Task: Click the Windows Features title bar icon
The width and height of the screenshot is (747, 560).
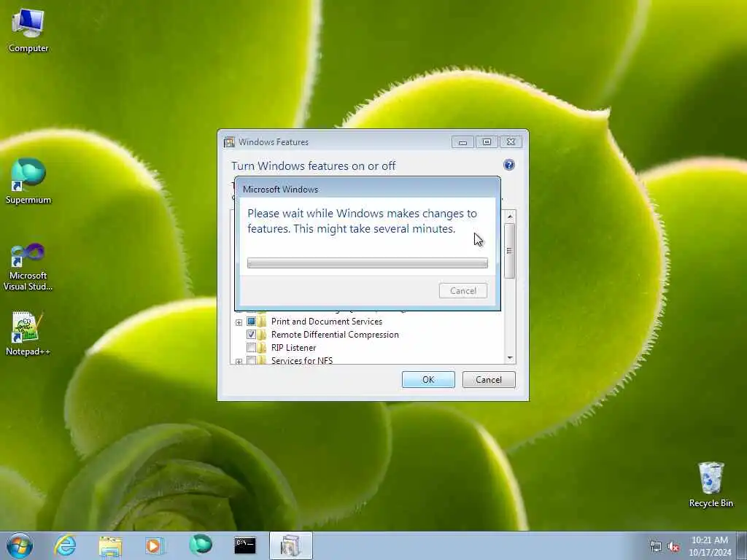Action: point(230,142)
